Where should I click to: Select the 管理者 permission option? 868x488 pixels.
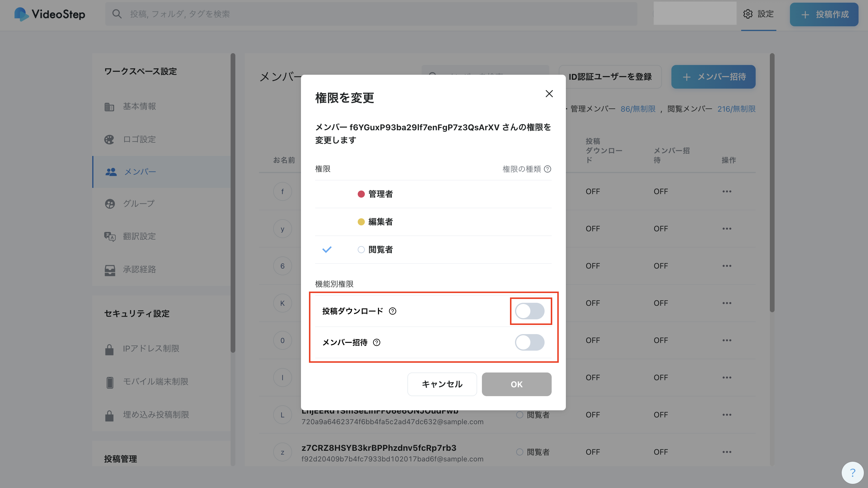pos(380,194)
